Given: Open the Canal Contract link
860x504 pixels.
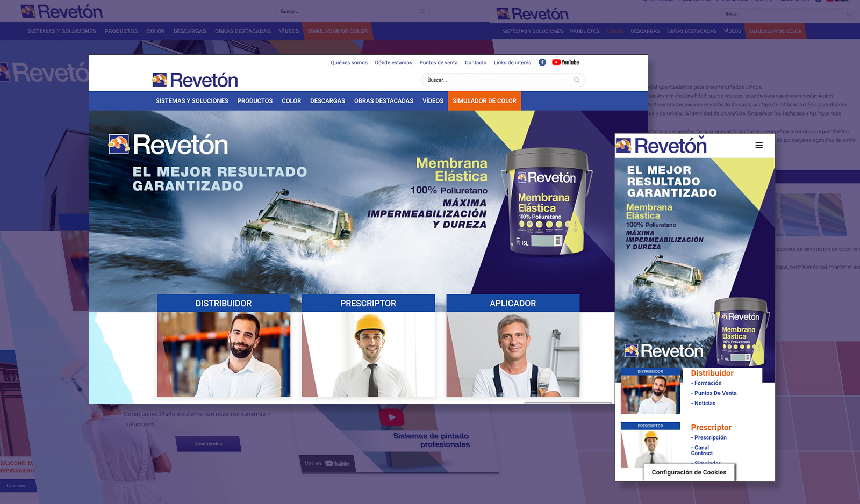Looking at the screenshot, I should click(701, 450).
